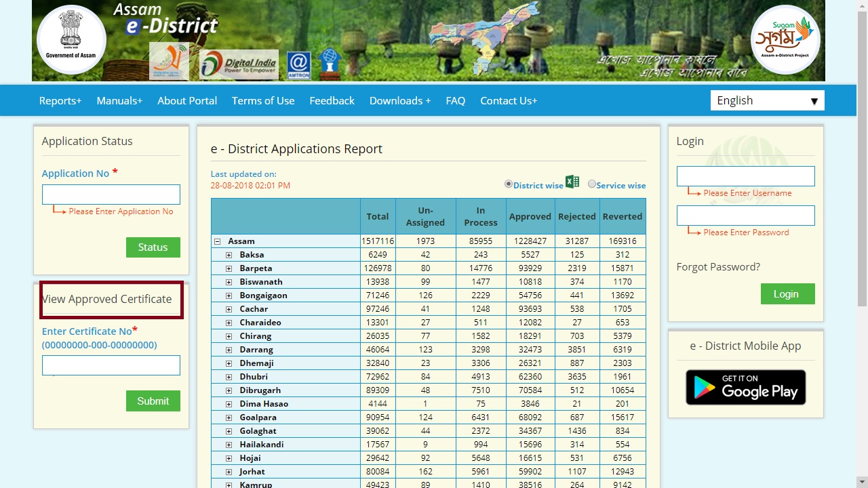Click the AMTRON logo icon
Image resolution: width=868 pixels, height=488 pixels.
click(299, 65)
